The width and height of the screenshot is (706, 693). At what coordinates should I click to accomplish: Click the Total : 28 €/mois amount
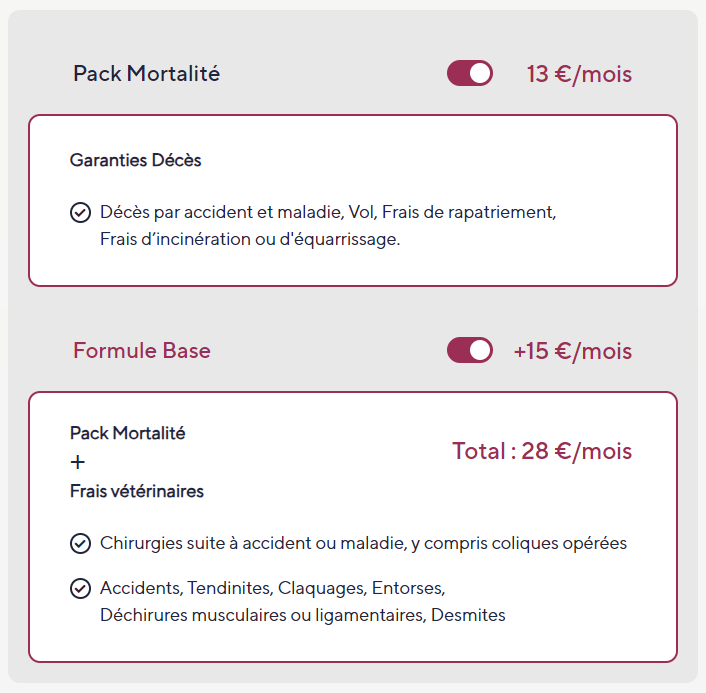click(x=542, y=451)
